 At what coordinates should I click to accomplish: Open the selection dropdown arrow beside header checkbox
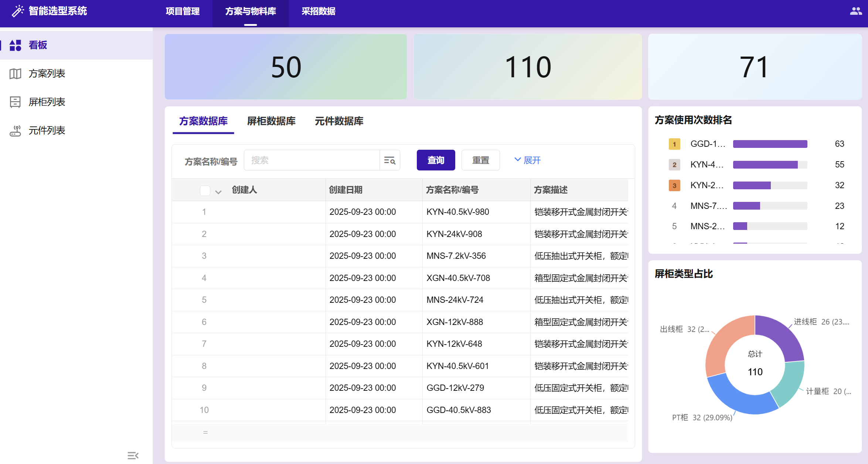tap(218, 192)
